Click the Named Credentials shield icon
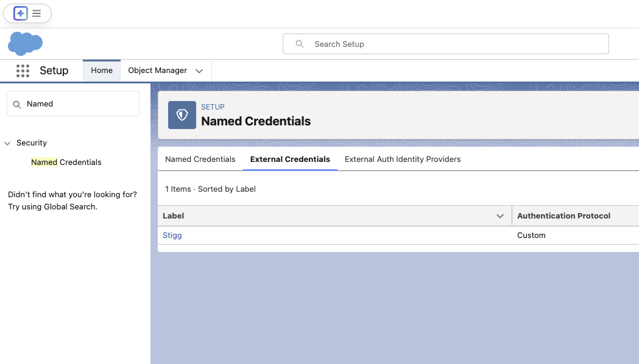 [x=182, y=115]
